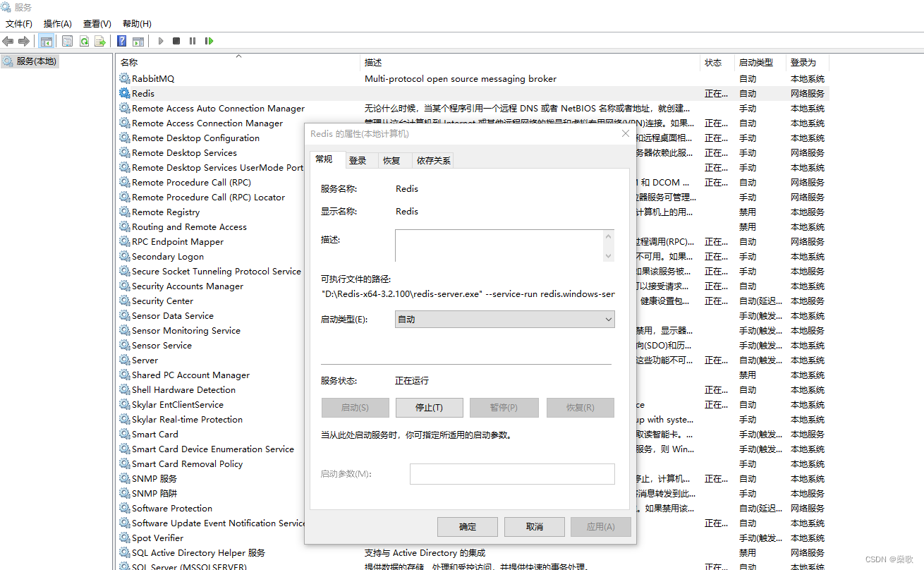The image size is (924, 570).
Task: Click the Pause Service toolbar icon
Action: coord(193,41)
